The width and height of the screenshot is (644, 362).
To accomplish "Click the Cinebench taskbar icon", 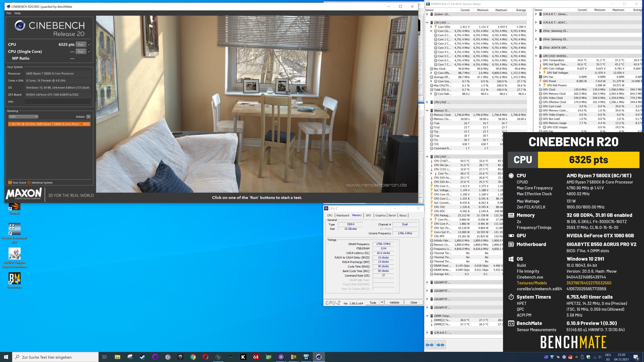I will click(x=319, y=357).
